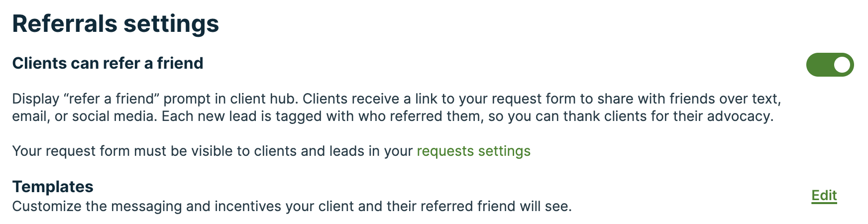This screenshot has height=224, width=868.
Task: Open the requests settings link
Action: [473, 151]
